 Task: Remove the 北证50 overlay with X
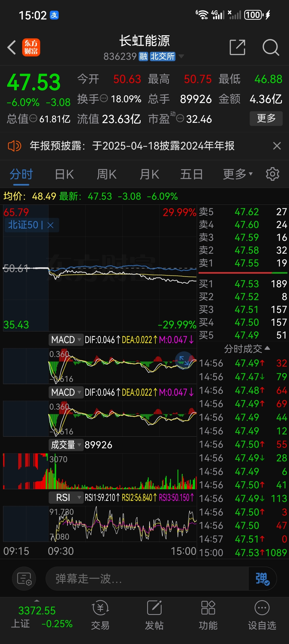(50, 225)
